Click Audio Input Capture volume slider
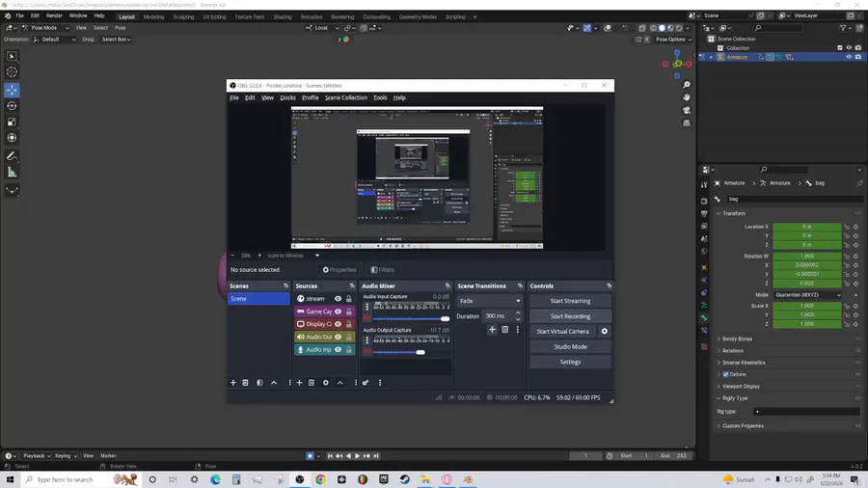The width and height of the screenshot is (868, 488). pos(411,318)
